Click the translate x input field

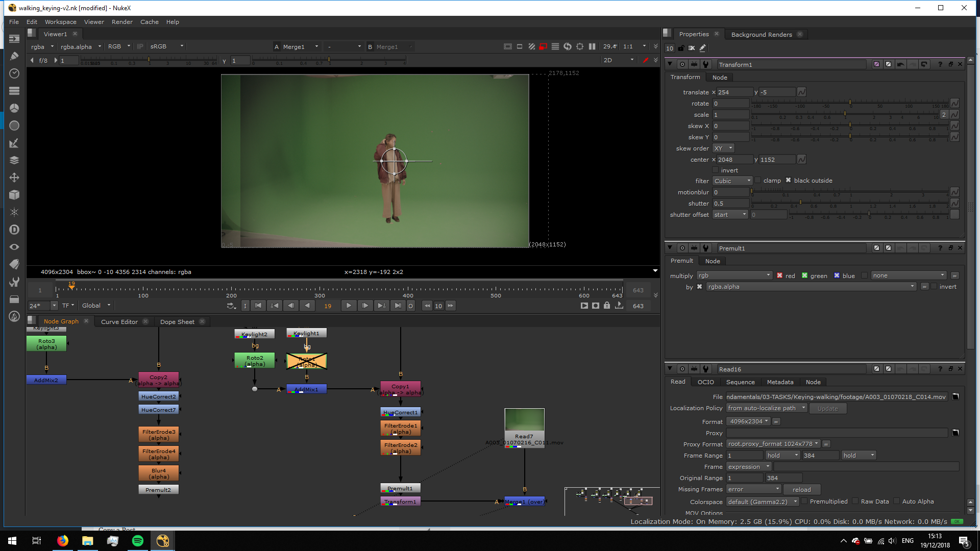[734, 92]
